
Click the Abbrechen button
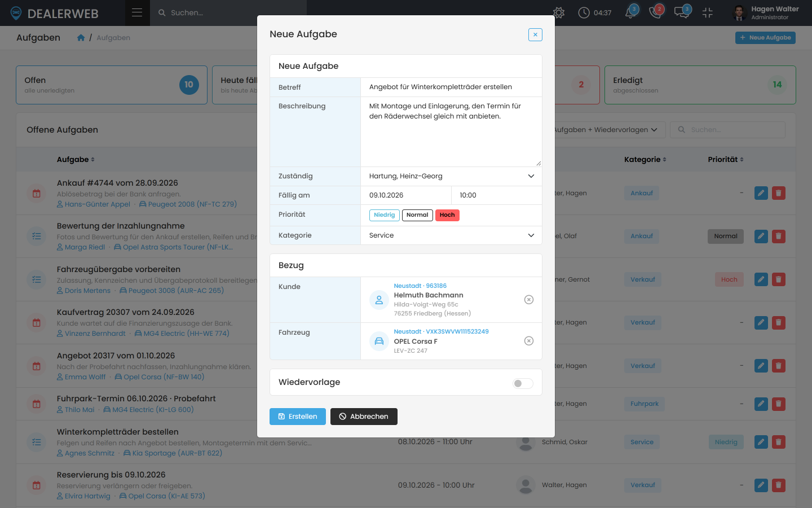tap(364, 417)
